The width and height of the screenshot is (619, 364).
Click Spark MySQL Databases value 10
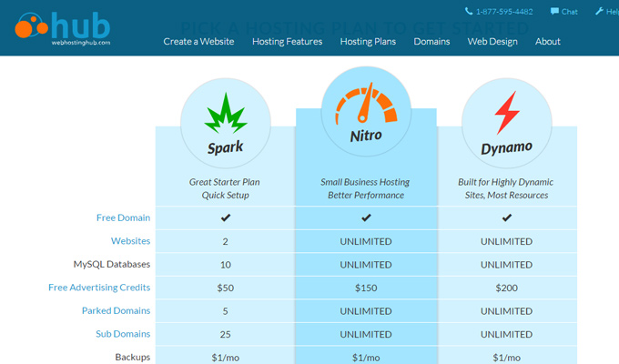(226, 265)
